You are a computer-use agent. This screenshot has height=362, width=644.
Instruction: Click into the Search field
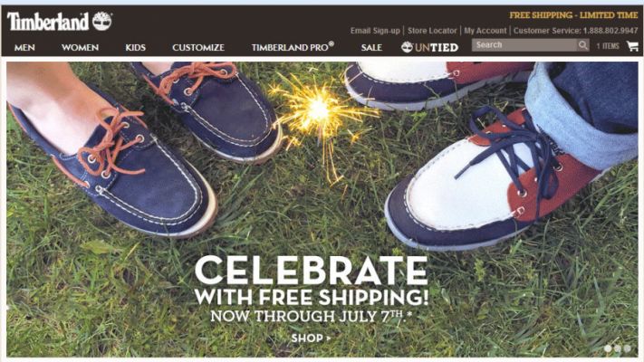[x=524, y=45]
